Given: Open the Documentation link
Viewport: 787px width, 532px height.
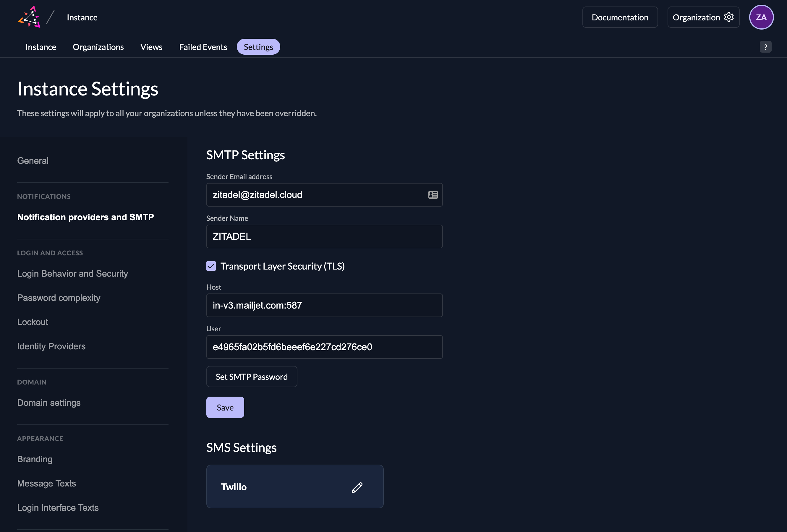Looking at the screenshot, I should pos(620,17).
